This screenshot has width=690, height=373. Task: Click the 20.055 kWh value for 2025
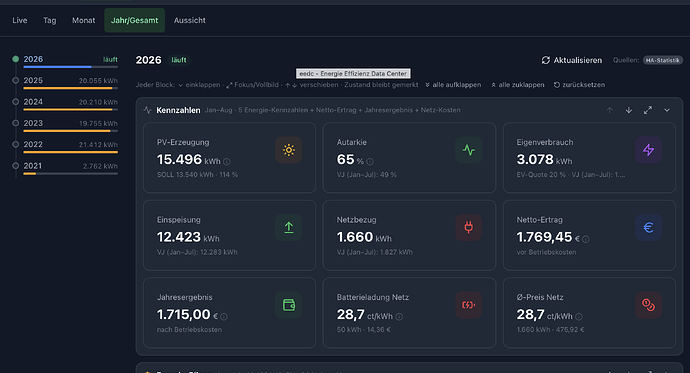[98, 80]
